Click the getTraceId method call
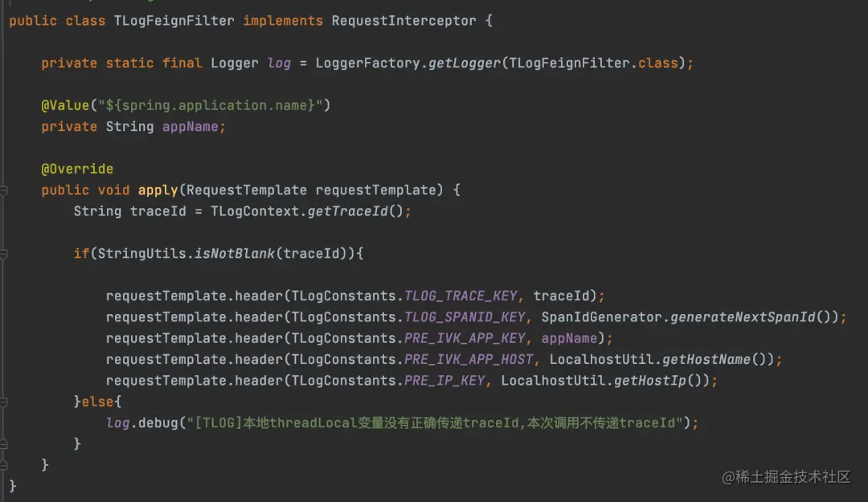The image size is (868, 502). [x=348, y=211]
